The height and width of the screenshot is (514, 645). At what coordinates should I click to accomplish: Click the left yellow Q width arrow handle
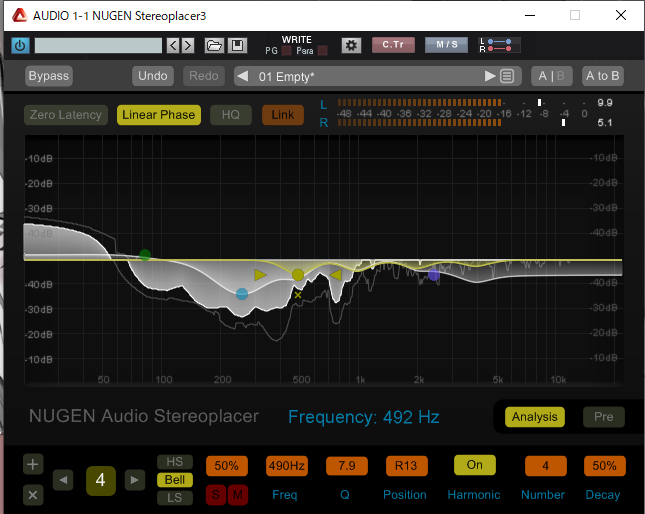coord(260,275)
